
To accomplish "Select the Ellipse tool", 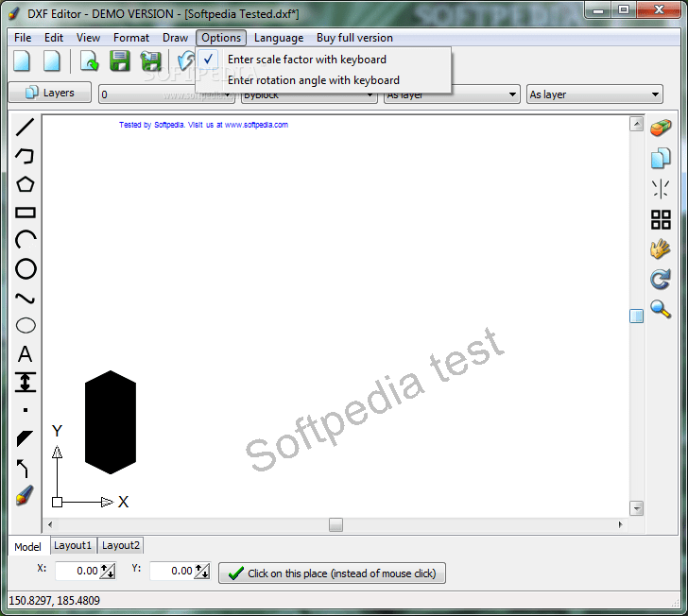I will pos(26,326).
